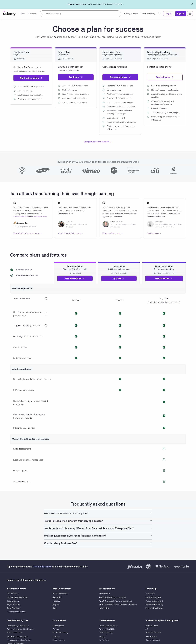Open the View Web Development courses link
The height and width of the screenshot is (644, 196).
click(x=28, y=233)
